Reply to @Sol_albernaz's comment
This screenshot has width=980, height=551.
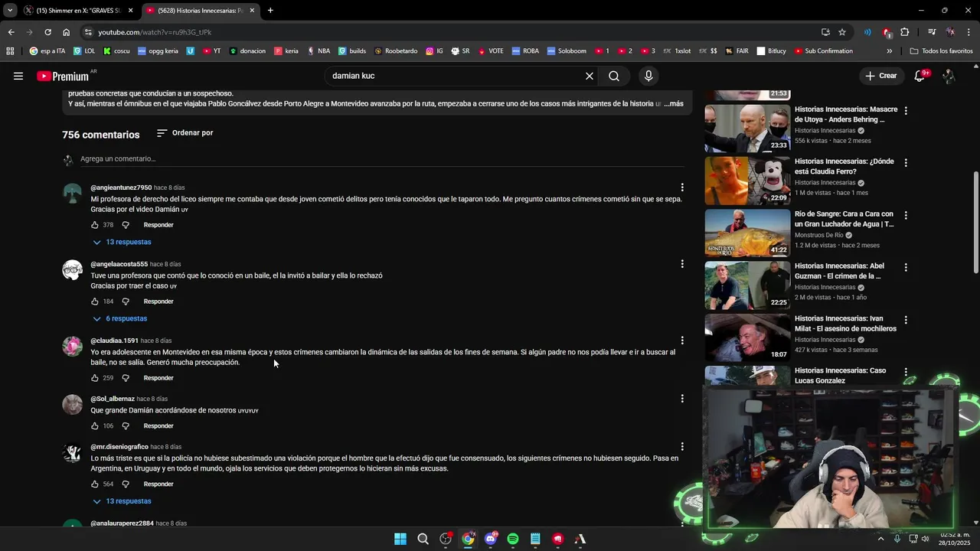tap(158, 425)
